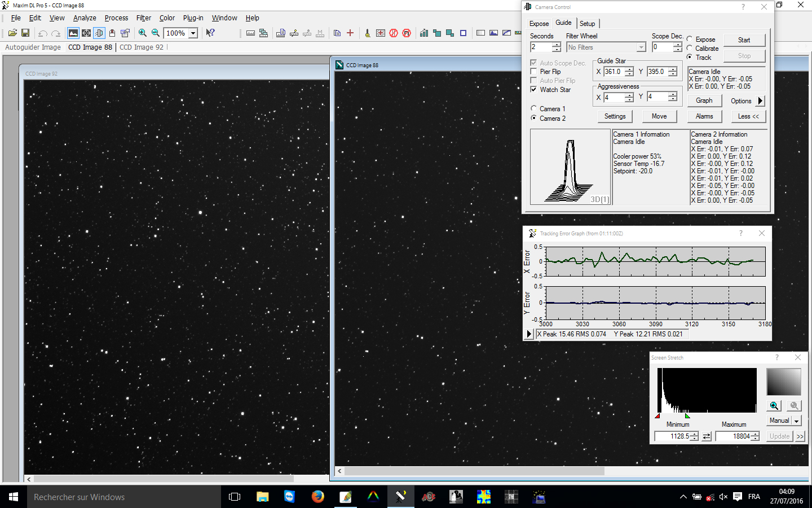Click the broom icon in the toolbar

tap(368, 33)
